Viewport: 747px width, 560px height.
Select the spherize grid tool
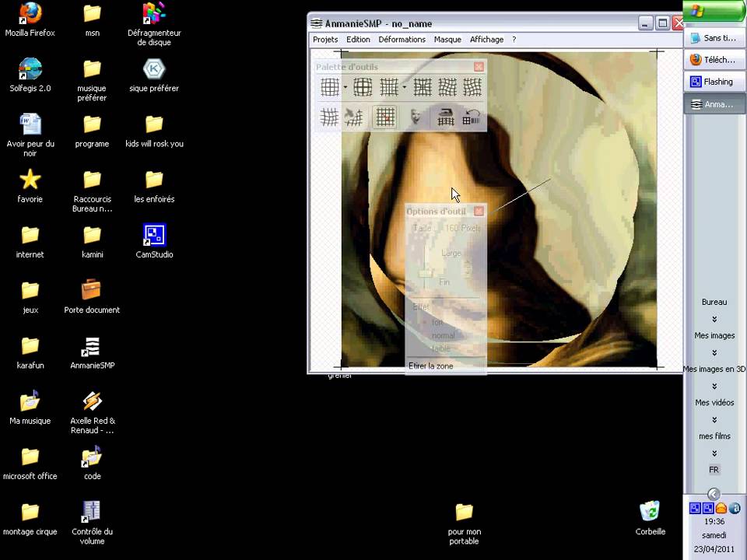(363, 87)
